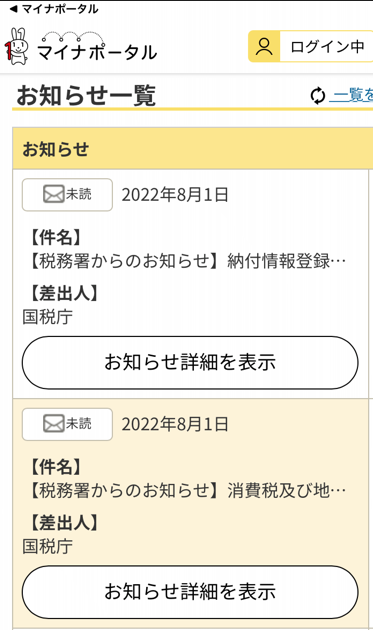Show details for the 納付情報登録 notice
This screenshot has width=373, height=630.
(x=190, y=362)
